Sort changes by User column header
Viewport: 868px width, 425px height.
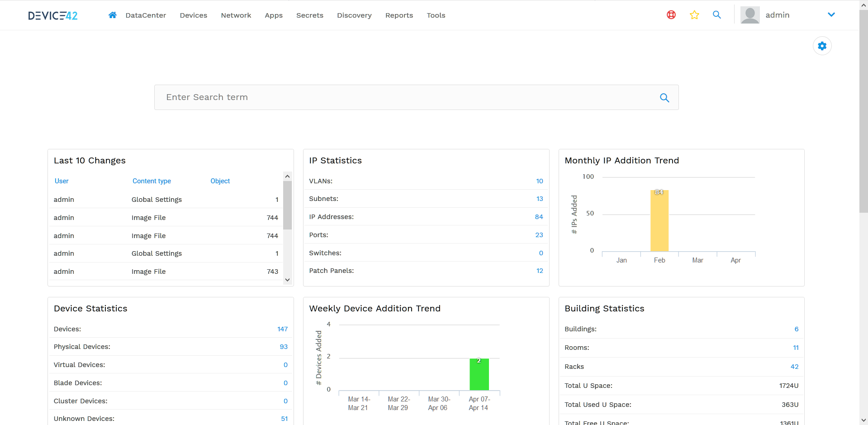point(62,181)
